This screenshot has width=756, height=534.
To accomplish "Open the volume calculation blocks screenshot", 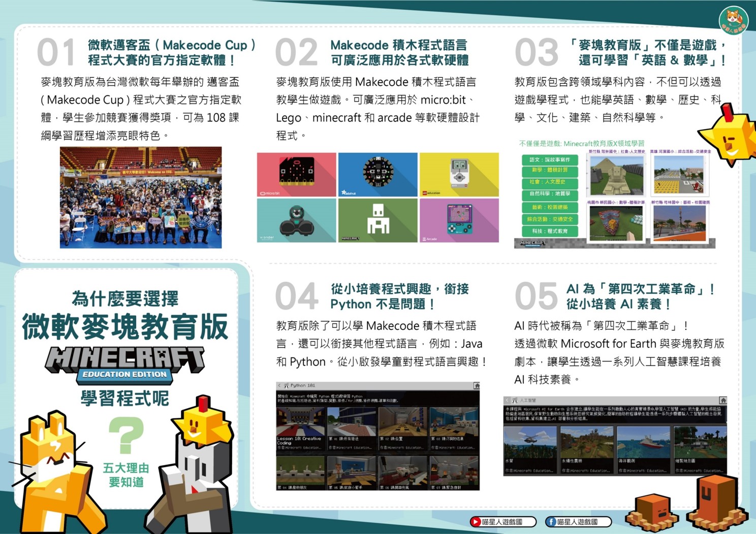I will pyautogui.click(x=615, y=223).
